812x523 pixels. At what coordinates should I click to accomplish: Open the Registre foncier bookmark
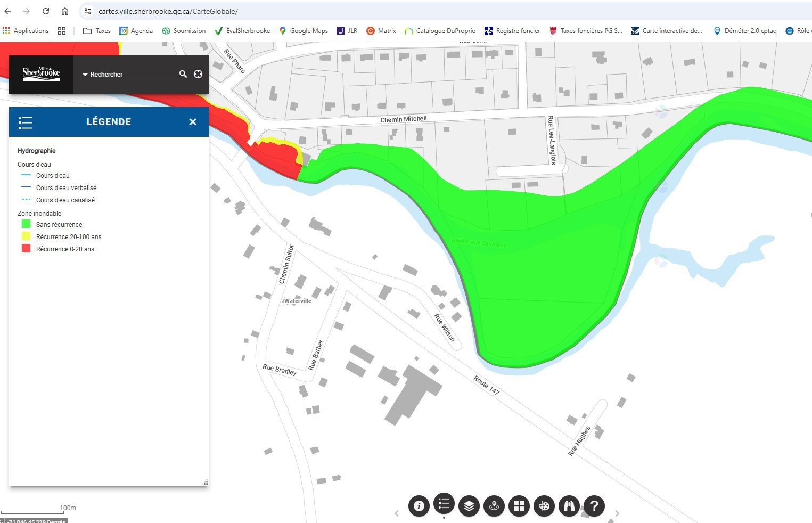(x=512, y=31)
